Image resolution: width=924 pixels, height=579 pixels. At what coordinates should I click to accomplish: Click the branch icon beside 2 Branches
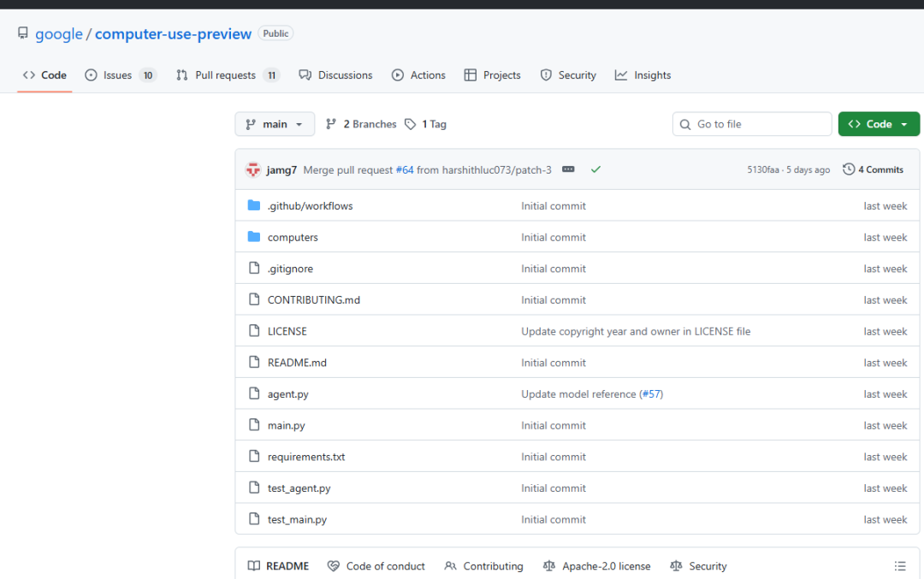331,124
